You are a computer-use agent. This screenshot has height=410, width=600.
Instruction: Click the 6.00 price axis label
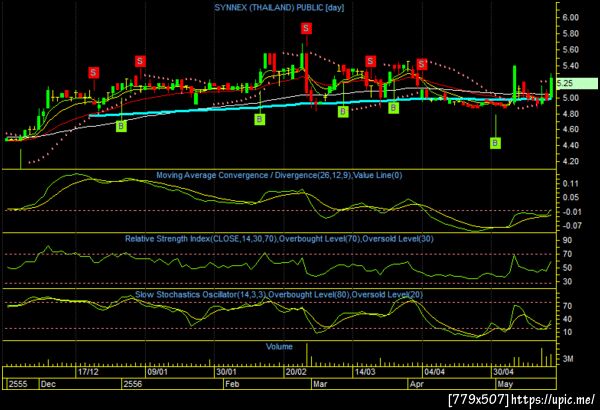(x=571, y=18)
